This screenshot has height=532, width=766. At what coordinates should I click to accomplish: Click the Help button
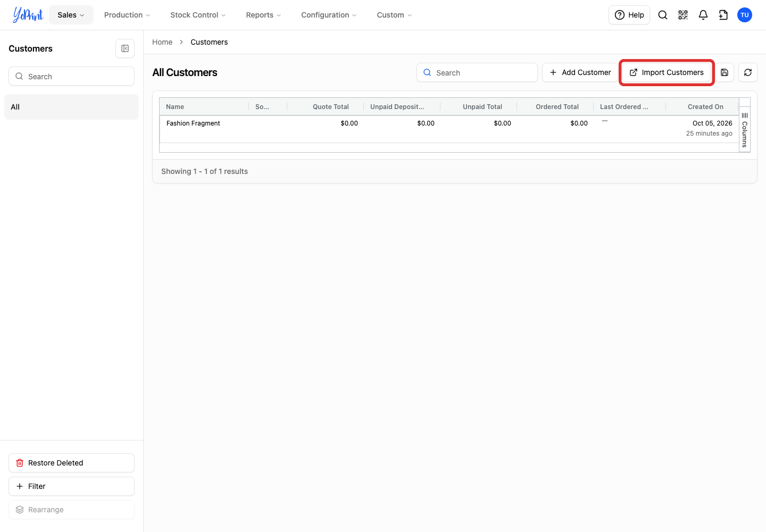[x=629, y=15]
